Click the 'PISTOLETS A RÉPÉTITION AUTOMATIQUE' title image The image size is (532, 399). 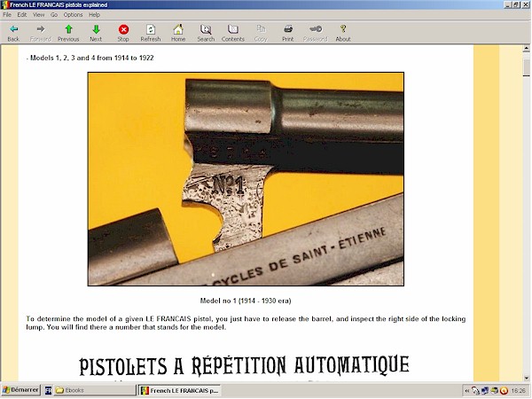245,365
